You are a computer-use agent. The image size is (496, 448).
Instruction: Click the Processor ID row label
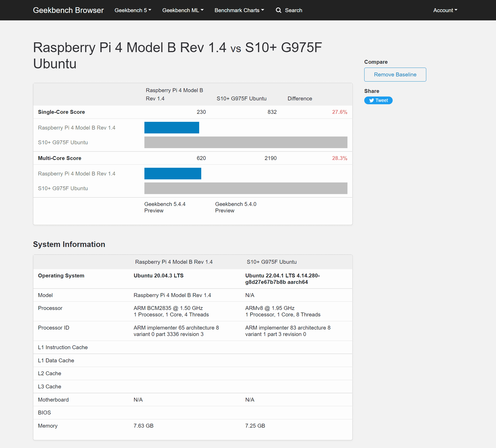53,328
